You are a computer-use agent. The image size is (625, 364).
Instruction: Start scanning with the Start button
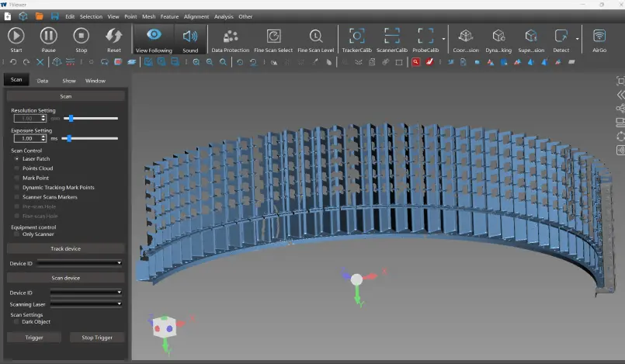pyautogui.click(x=16, y=40)
